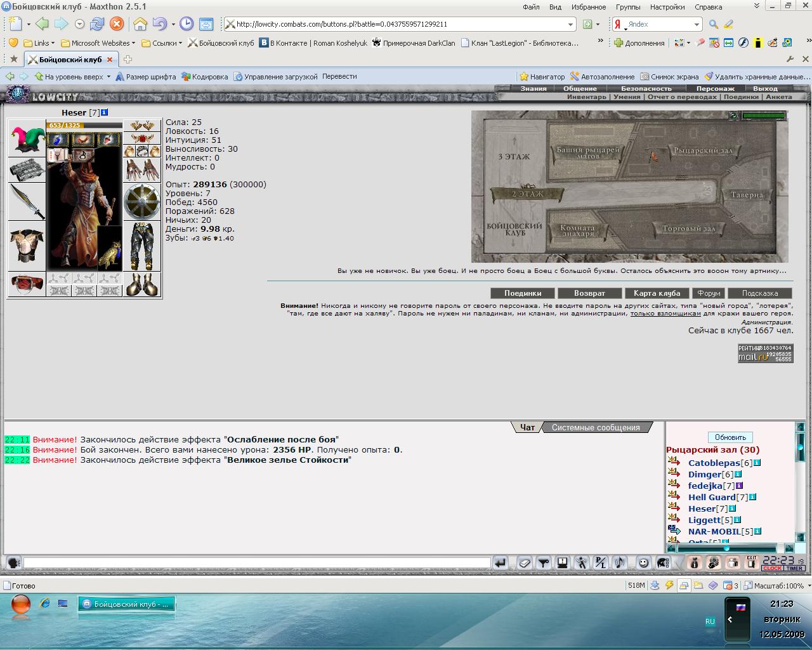The height and width of the screenshot is (650, 812).
Task: Click the Таверна map location
Action: click(747, 195)
